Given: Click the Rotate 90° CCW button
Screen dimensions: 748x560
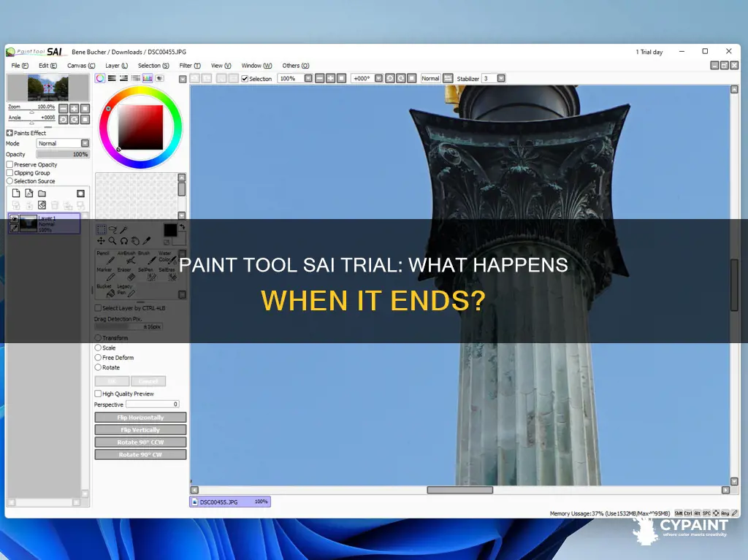Looking at the screenshot, I should [x=140, y=442].
